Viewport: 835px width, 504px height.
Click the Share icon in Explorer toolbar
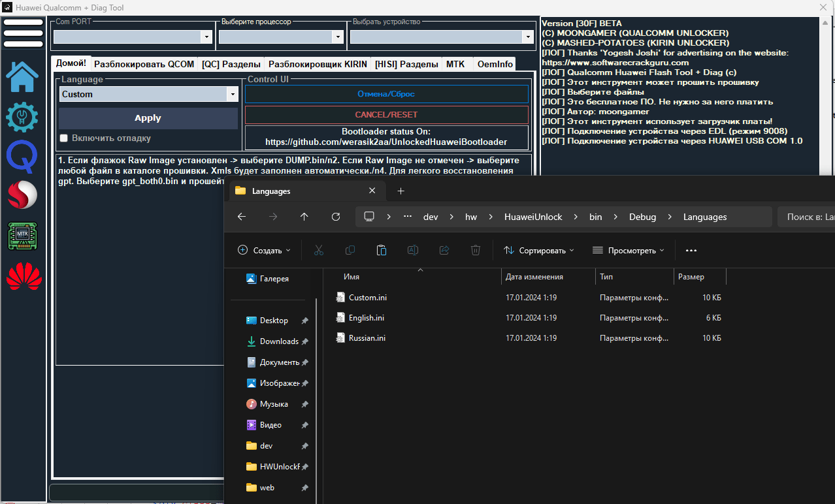444,250
